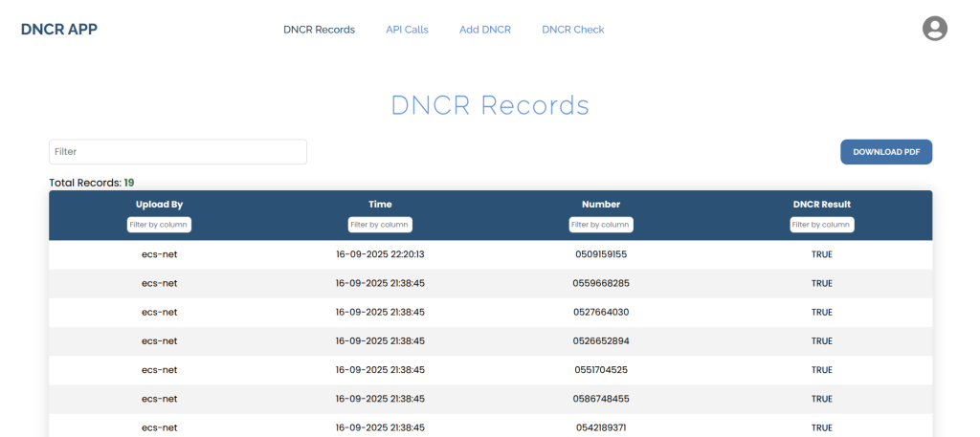The width and height of the screenshot is (980, 437).
Task: Click timestamp 16-09-2025 22:20:13
Action: pos(380,254)
